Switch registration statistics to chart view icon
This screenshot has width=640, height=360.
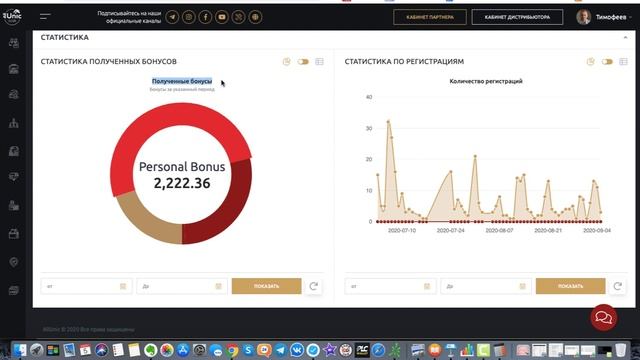click(591, 62)
